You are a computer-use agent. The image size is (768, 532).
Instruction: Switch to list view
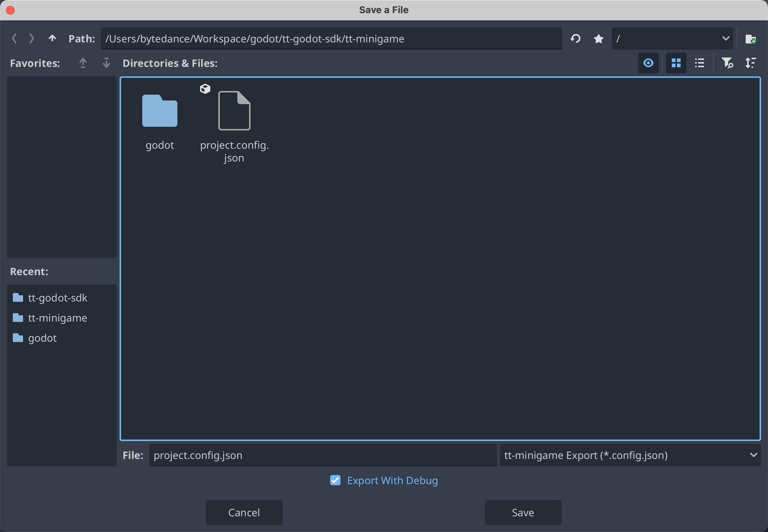(700, 63)
